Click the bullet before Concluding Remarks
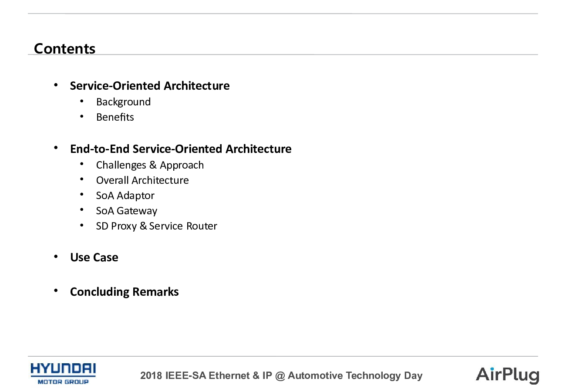Viewport: 566px width, 392px height. 56,291
